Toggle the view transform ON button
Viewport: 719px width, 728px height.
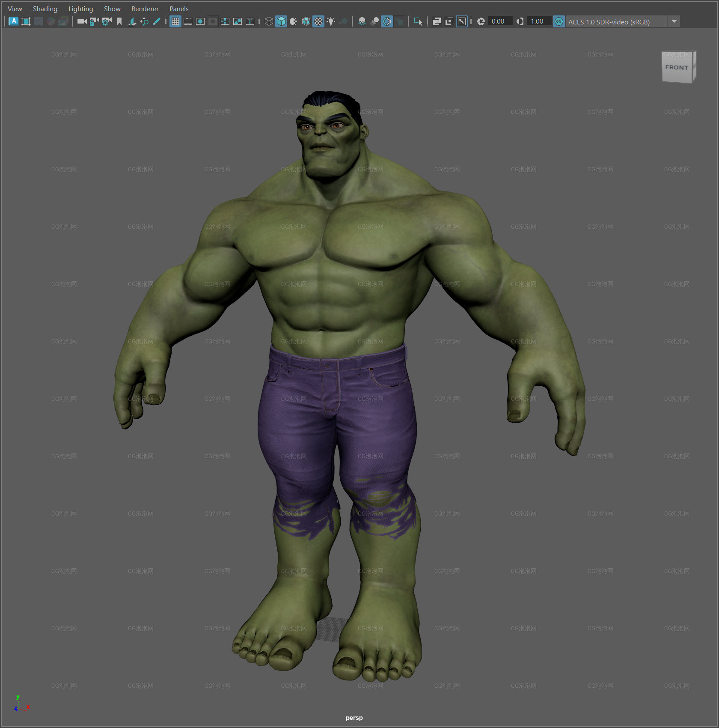(559, 21)
